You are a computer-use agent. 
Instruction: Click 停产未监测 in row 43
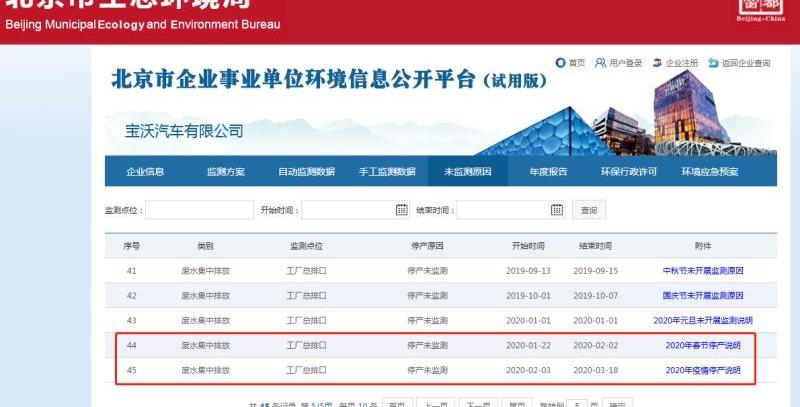[427, 320]
